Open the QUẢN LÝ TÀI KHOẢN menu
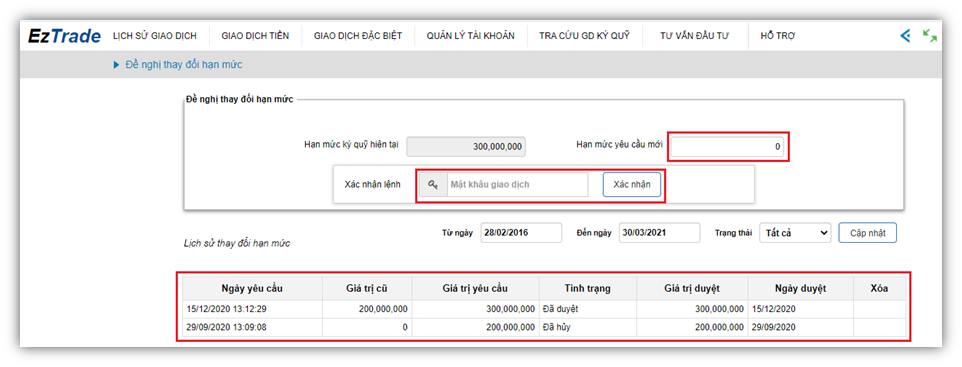 pyautogui.click(x=471, y=36)
